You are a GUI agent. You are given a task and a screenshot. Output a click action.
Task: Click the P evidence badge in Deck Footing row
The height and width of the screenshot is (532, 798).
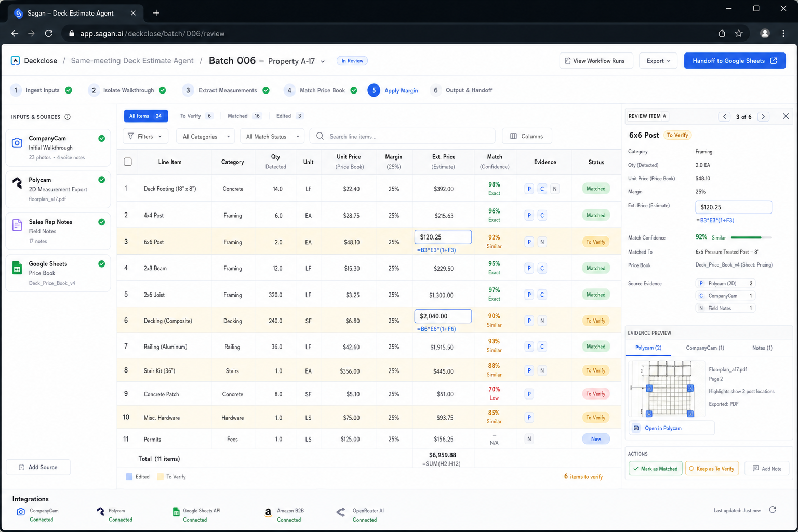coord(529,189)
